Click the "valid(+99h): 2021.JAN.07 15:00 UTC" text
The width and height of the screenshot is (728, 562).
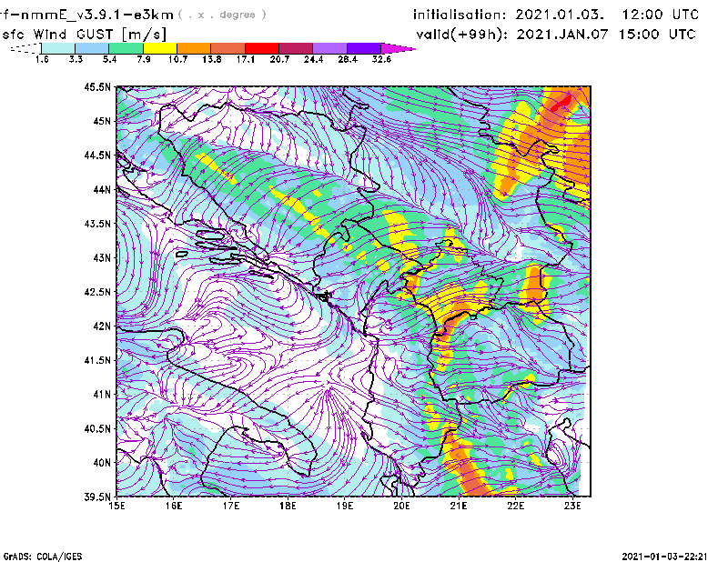point(556,35)
